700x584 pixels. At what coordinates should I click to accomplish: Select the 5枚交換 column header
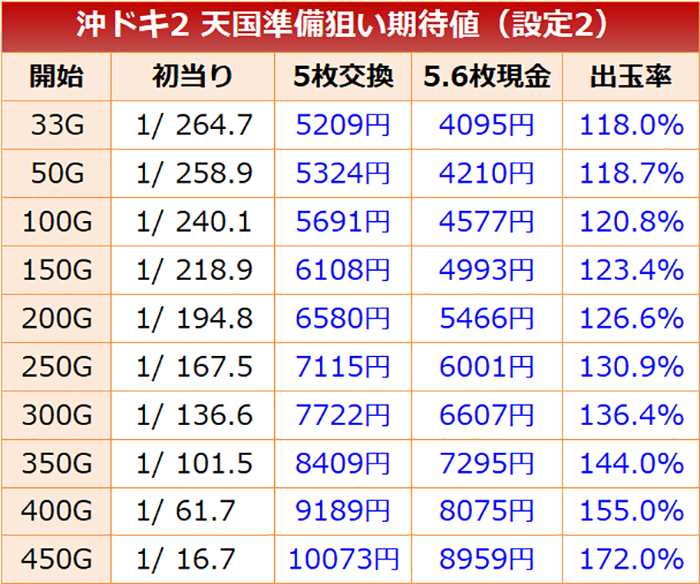point(344,76)
